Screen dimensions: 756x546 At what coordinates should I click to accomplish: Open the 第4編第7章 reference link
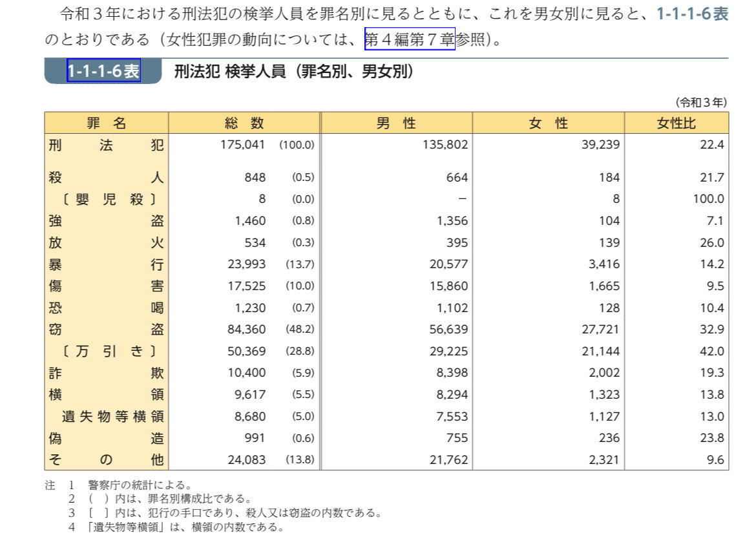click(x=410, y=39)
